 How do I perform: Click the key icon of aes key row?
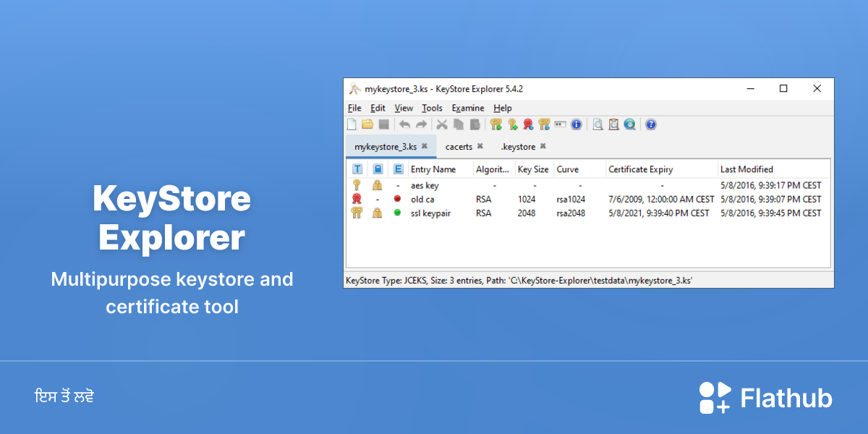(357, 185)
